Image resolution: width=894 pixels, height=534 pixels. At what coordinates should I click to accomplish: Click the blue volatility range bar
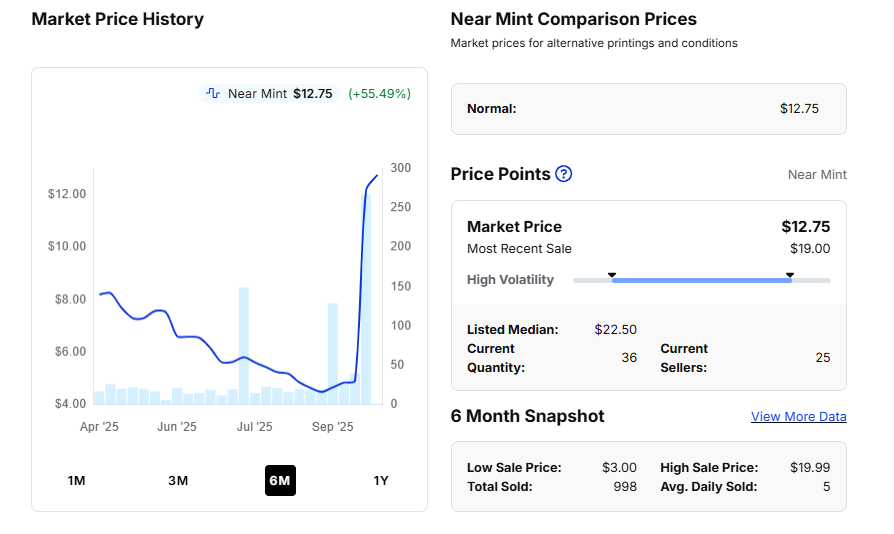coord(700,281)
